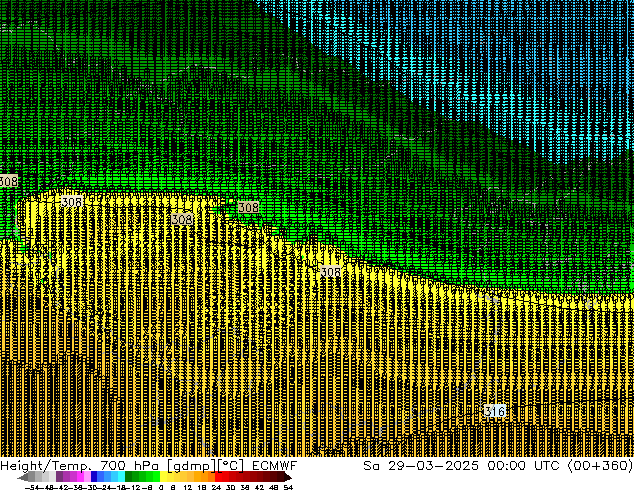The height and width of the screenshot is (490, 634).
Task: Click the ECMWF model name
Action: [275, 466]
